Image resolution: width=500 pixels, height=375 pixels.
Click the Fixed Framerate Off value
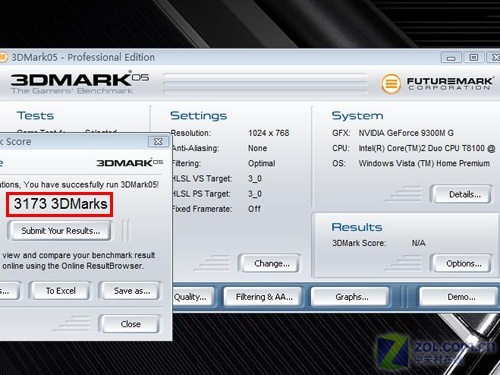click(254, 209)
